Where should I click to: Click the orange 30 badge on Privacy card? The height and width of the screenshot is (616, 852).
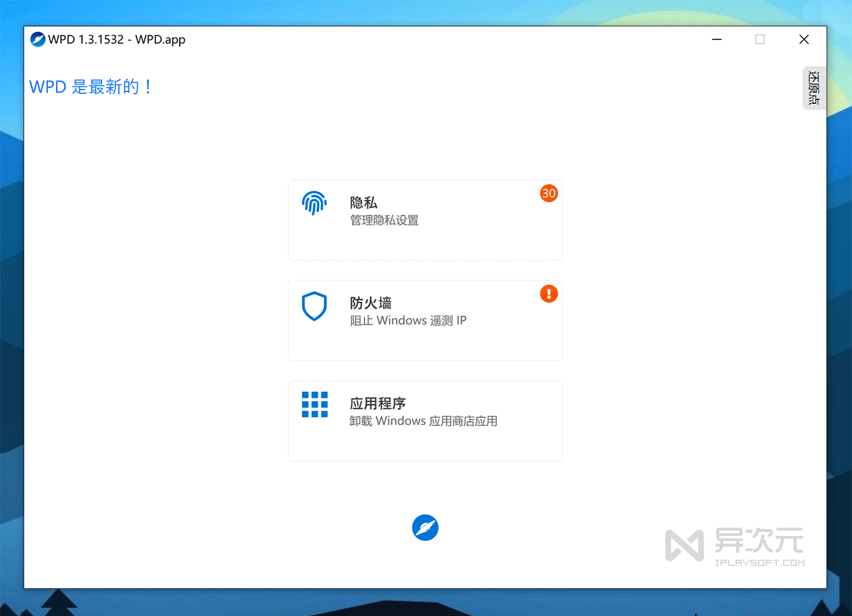point(549,193)
